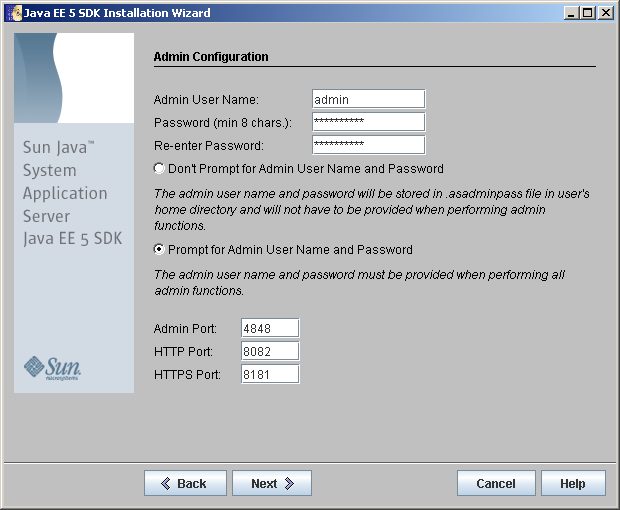Image resolution: width=620 pixels, height=510 pixels.
Task: Click the HTTPS Port text field
Action: coord(270,375)
